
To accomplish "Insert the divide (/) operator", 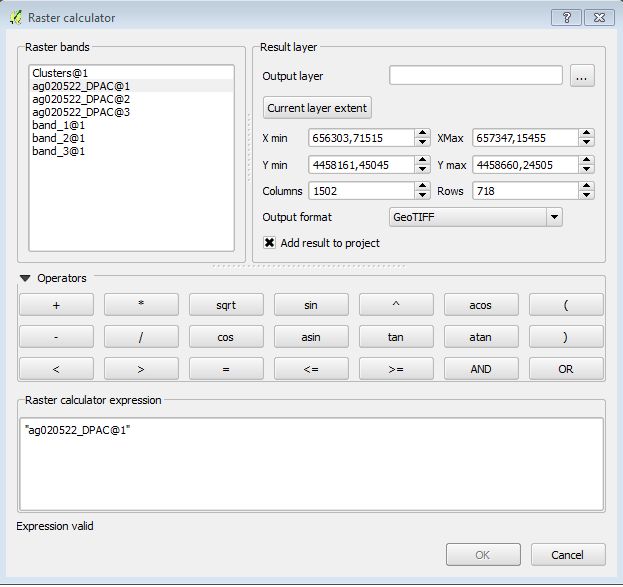I will point(141,337).
